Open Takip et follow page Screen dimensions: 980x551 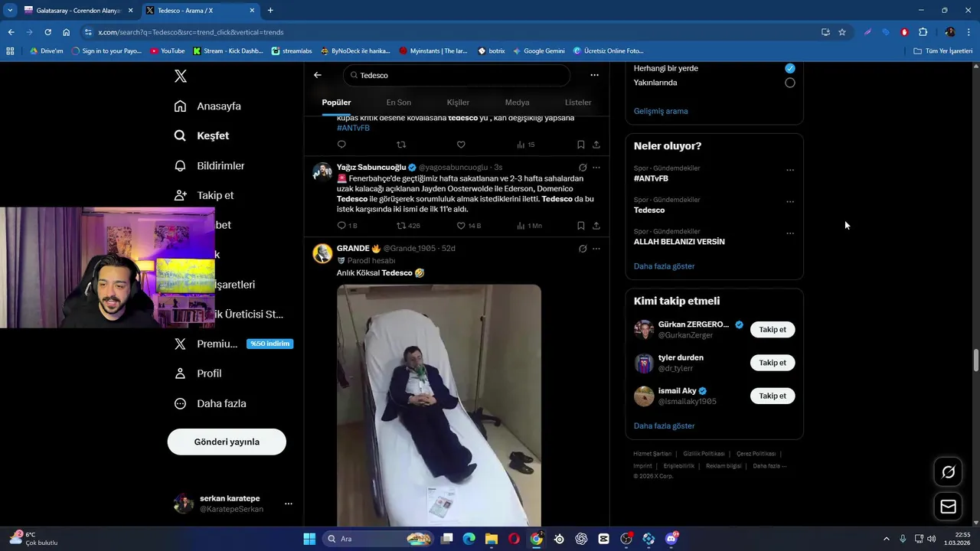(204, 195)
